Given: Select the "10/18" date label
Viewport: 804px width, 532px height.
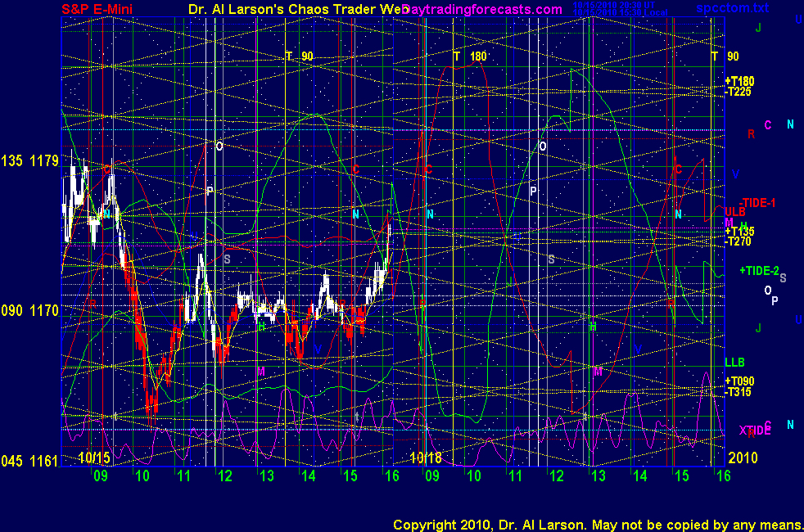Looking at the screenshot, I should [426, 458].
